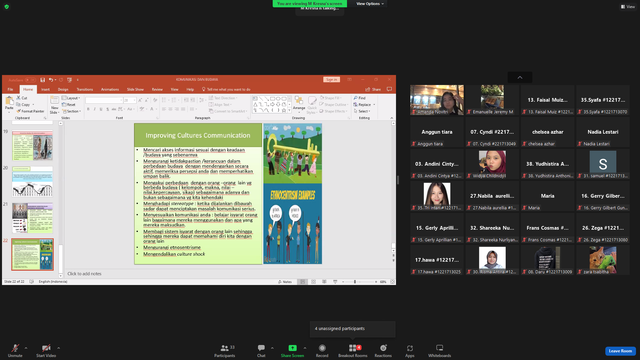Open the Zoom Chat panel
This screenshot has width=640, height=360.
click(x=261, y=351)
